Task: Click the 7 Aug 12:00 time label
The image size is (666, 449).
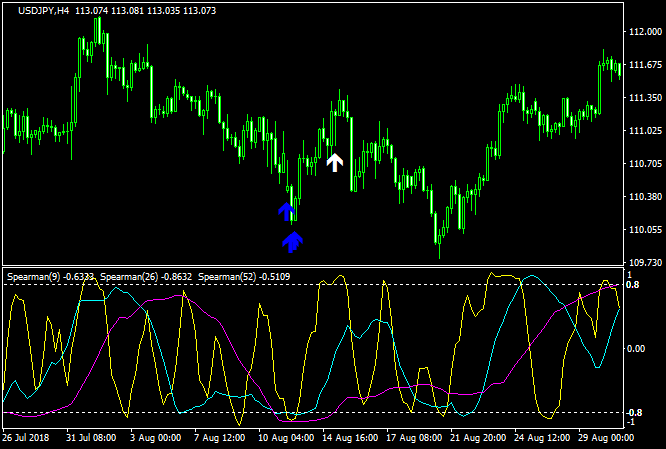Action: [x=219, y=438]
